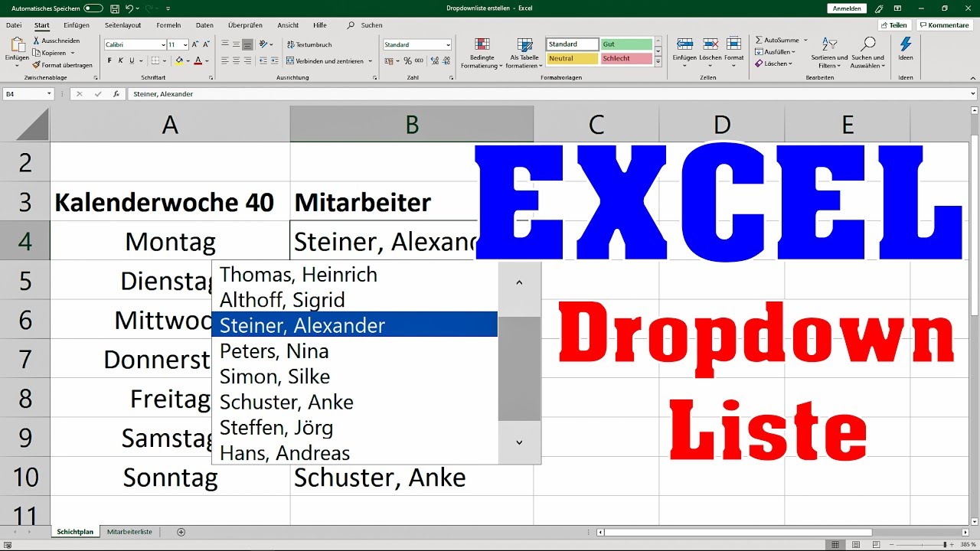This screenshot has height=551, width=980.
Task: Open the Zellen Format menu
Action: (x=734, y=52)
